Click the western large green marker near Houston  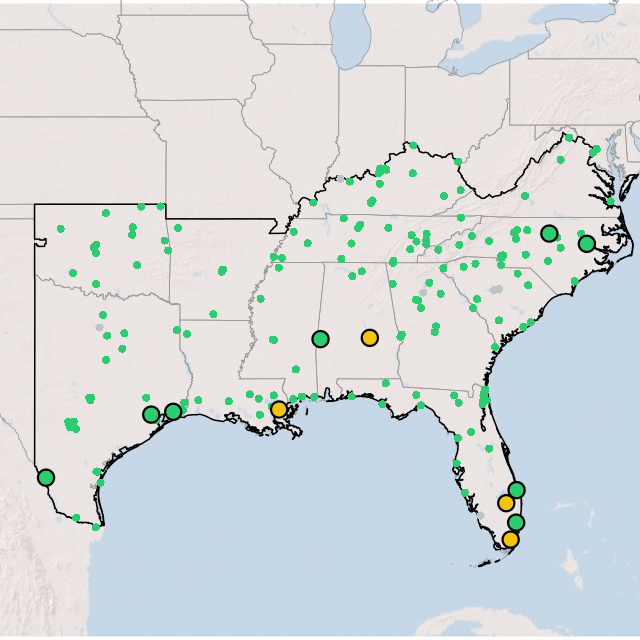(151, 415)
